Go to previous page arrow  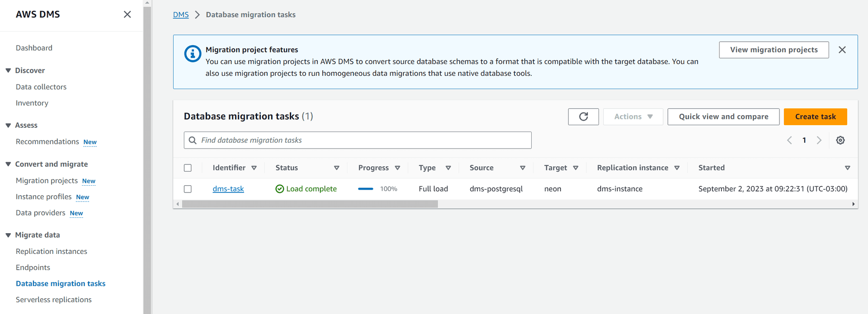[789, 140]
